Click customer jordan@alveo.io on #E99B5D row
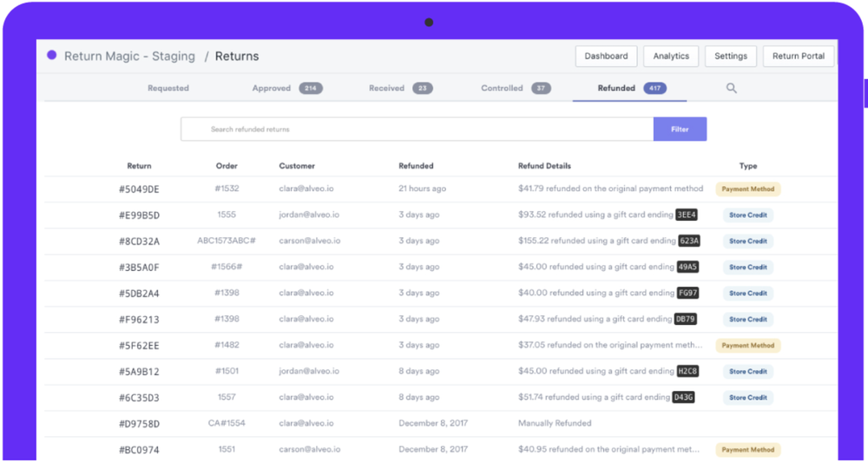This screenshot has width=868, height=470. (x=309, y=215)
